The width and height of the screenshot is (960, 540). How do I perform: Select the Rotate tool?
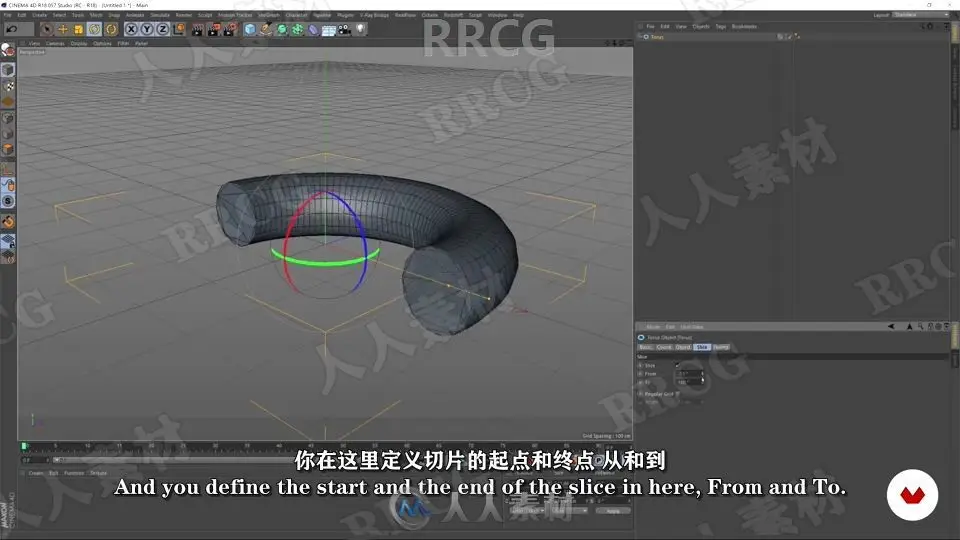click(x=94, y=29)
